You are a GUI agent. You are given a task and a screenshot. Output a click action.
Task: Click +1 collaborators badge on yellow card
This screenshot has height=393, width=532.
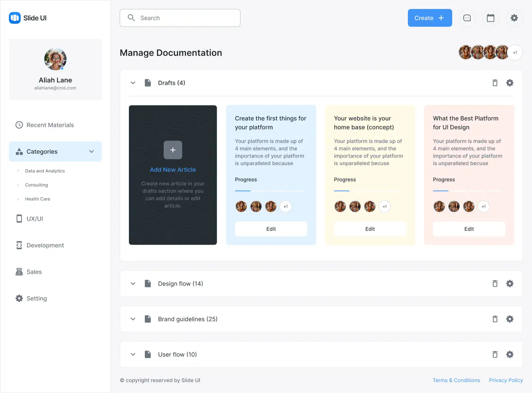click(385, 206)
